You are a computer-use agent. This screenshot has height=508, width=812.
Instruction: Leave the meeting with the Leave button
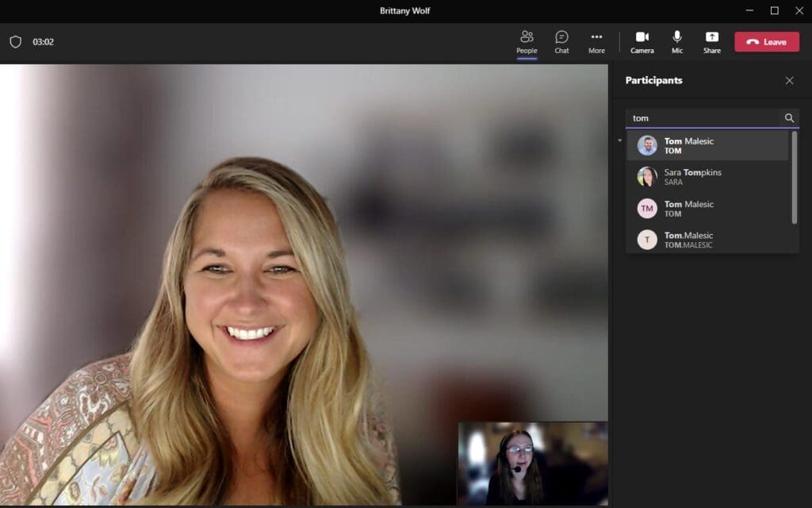click(x=767, y=42)
